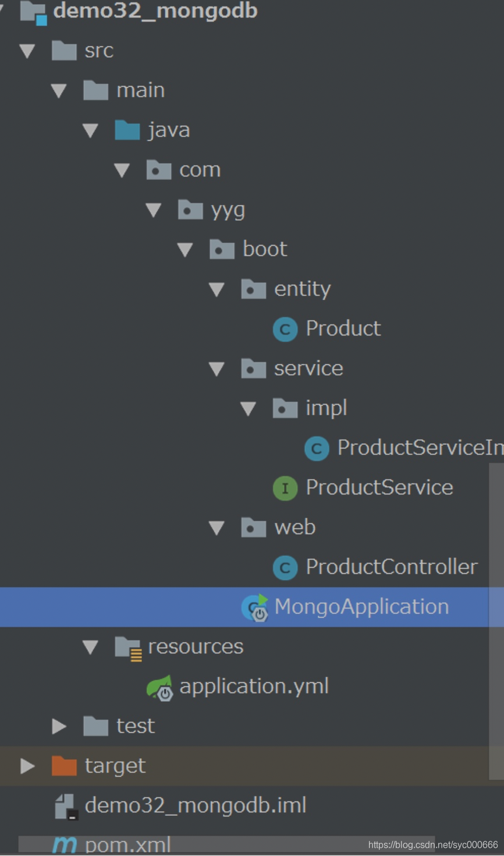
Task: Collapse the src folder
Action: 27,51
